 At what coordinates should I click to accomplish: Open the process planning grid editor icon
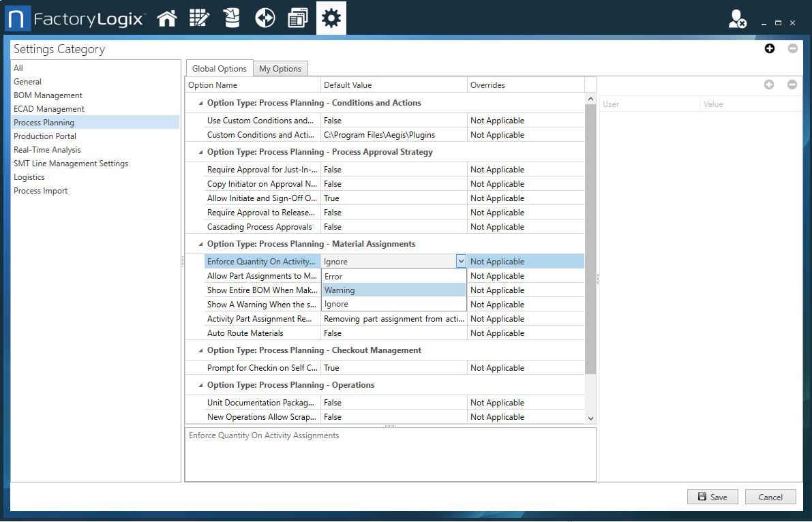tap(199, 18)
